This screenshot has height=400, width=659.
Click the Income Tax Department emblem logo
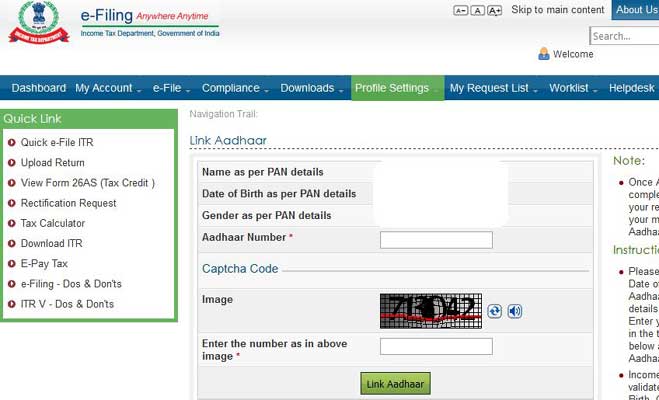coord(38,22)
